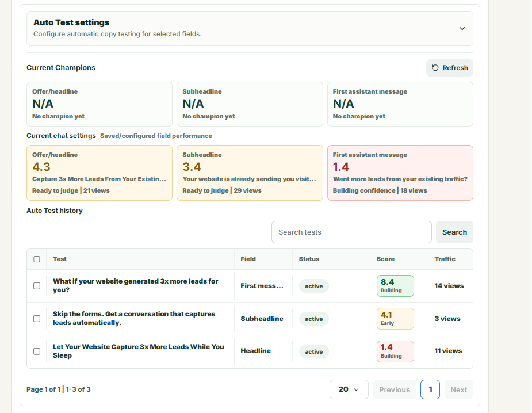Viewport: 532px width, 413px height.
Task: Click the 'First mess...' field cell
Action: [x=262, y=286]
